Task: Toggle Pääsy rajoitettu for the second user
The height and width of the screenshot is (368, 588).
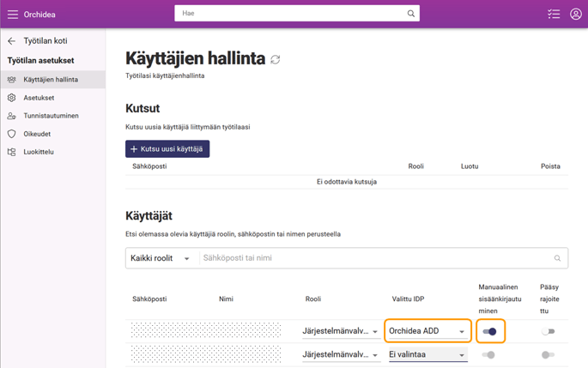Action: pos(549,354)
